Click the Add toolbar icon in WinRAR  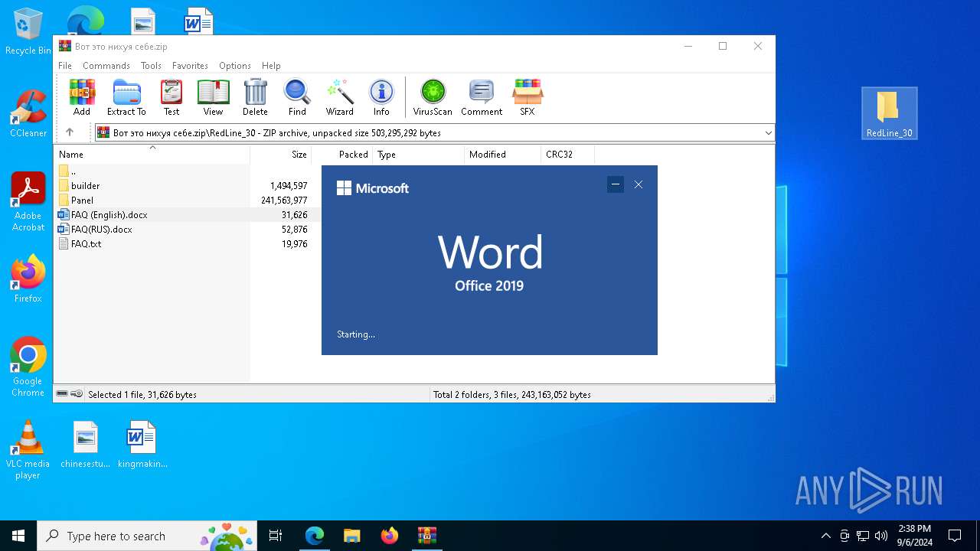point(82,97)
